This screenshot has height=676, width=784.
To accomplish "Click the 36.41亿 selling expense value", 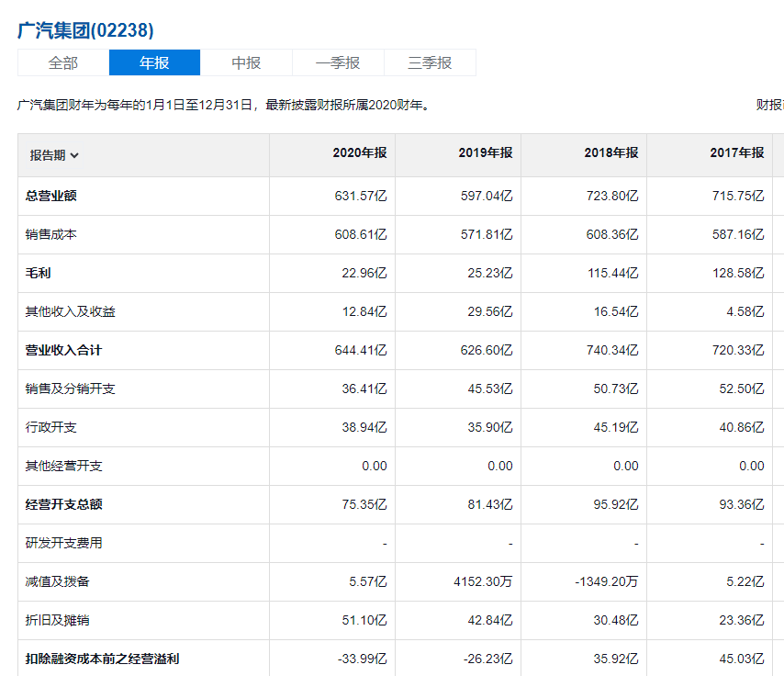I will pyautogui.click(x=364, y=389).
